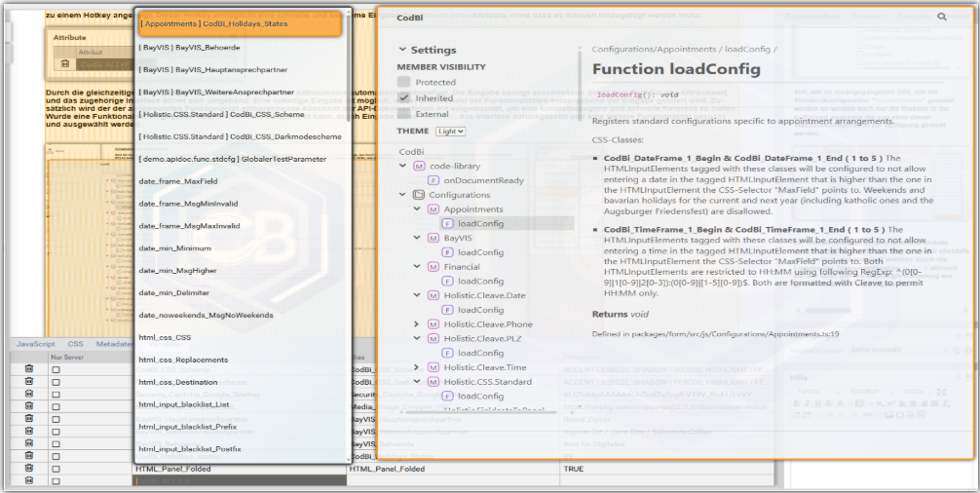The image size is (980, 493).
Task: Delete the first variable row with trash icon
Action: [x=29, y=368]
